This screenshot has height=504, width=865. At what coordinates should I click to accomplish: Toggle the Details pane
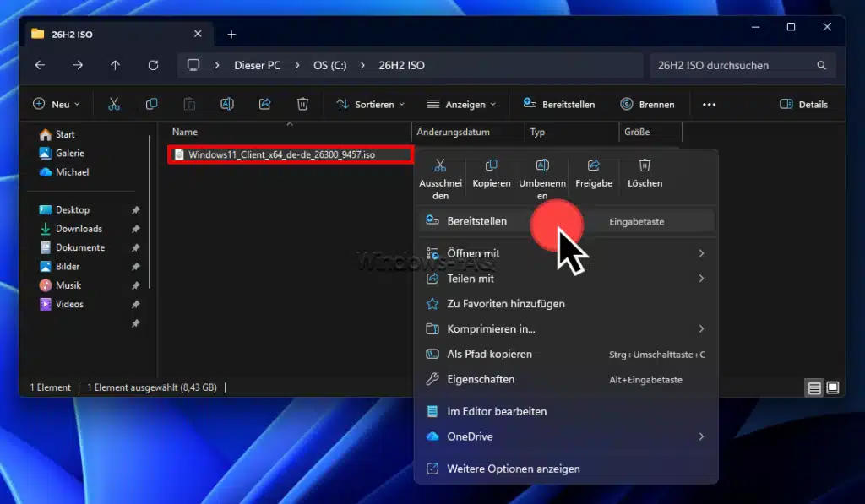coord(803,104)
